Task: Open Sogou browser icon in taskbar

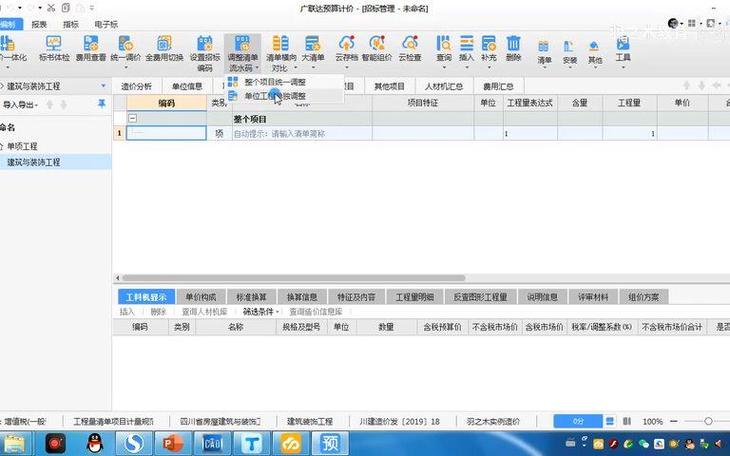Action: (x=134, y=443)
